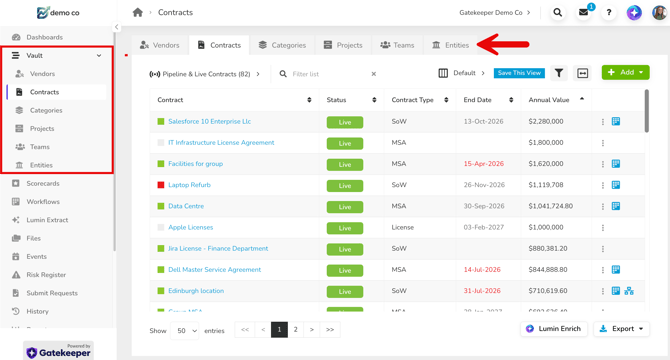Open kanban card icon for Salesforce 10 Enterprise
The height and width of the screenshot is (360, 670).
click(x=616, y=121)
